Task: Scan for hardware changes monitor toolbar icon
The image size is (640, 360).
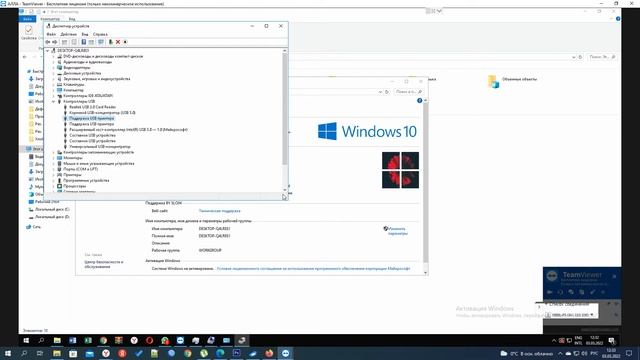Action: pos(101,42)
